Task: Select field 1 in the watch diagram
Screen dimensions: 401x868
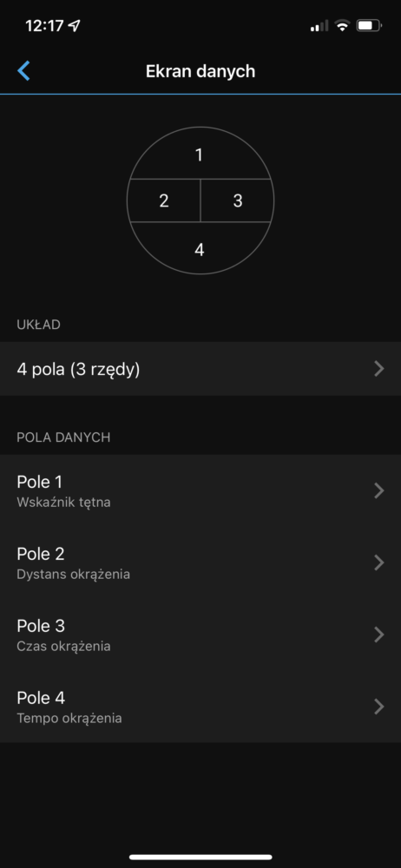Action: [200, 155]
